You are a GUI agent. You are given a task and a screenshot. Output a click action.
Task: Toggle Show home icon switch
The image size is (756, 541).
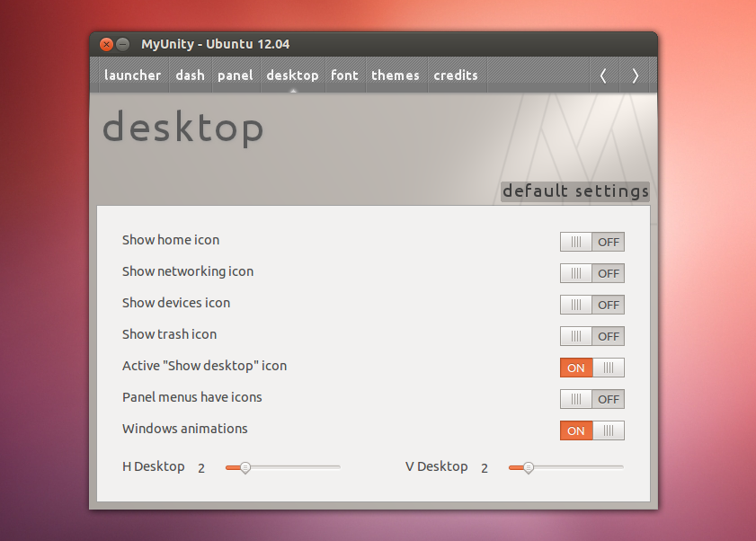[592, 242]
